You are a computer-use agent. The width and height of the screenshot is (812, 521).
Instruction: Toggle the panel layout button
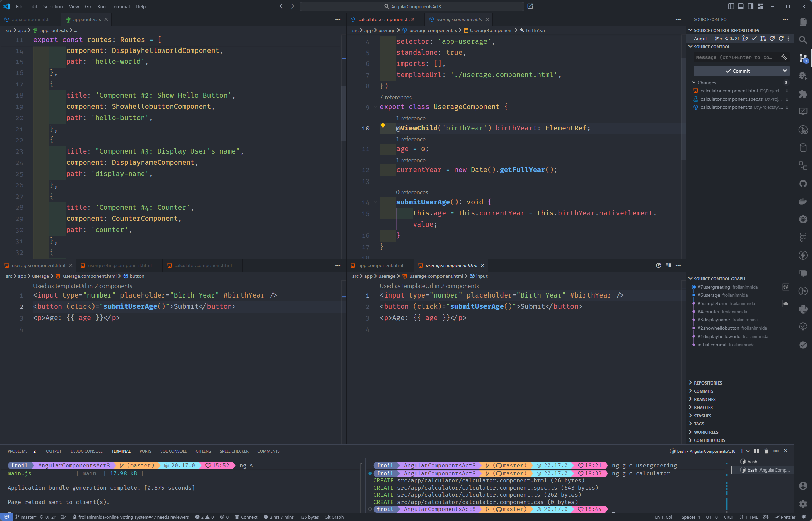(x=741, y=6)
